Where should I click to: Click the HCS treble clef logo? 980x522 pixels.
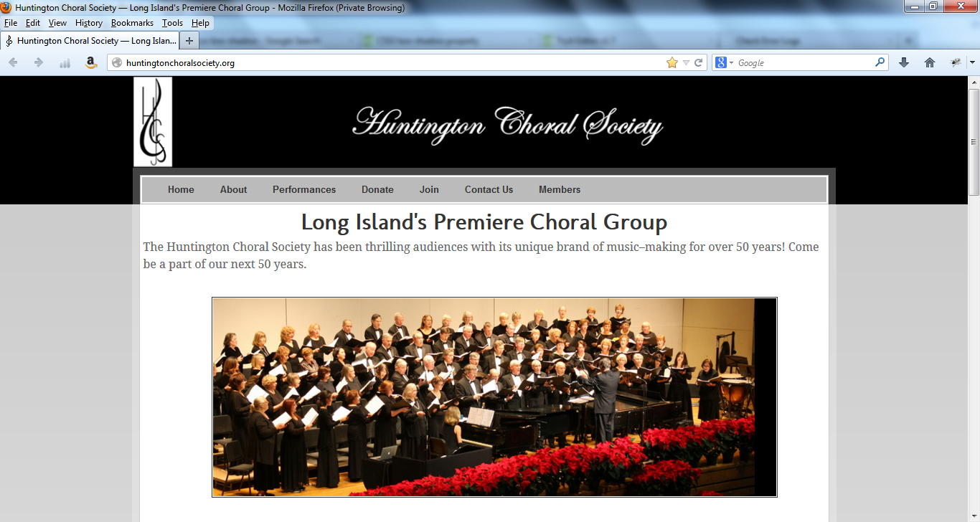pyautogui.click(x=153, y=122)
